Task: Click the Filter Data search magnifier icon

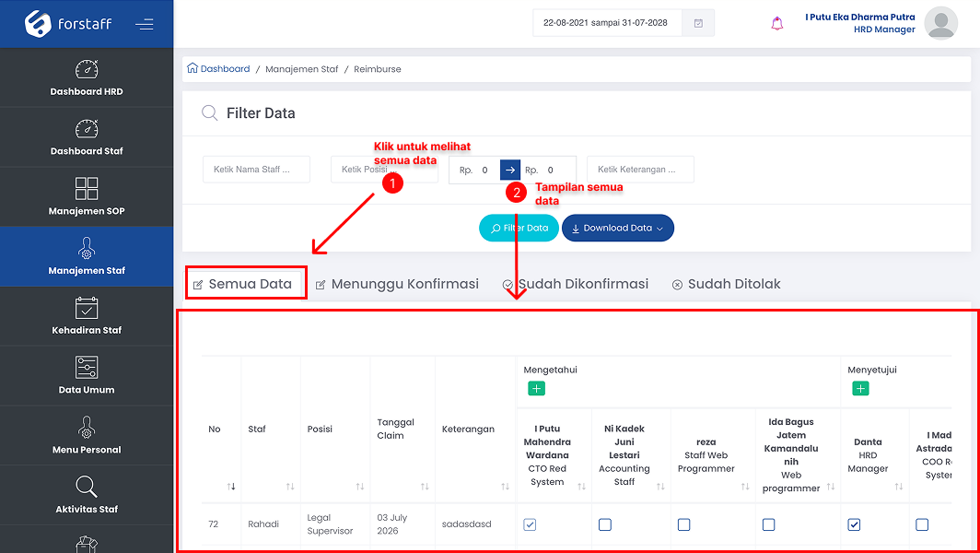Action: [209, 113]
